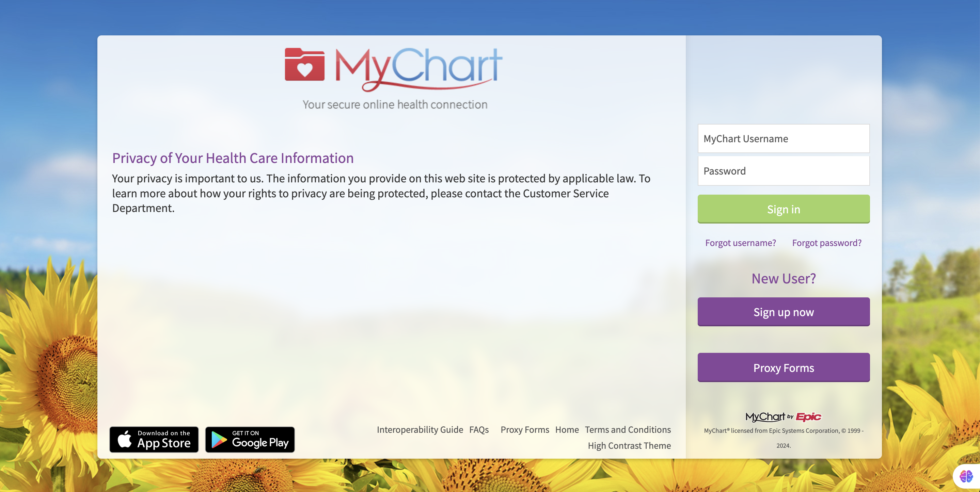Open the Terms and Conditions page
Screen dimensions: 980x492
click(x=627, y=429)
